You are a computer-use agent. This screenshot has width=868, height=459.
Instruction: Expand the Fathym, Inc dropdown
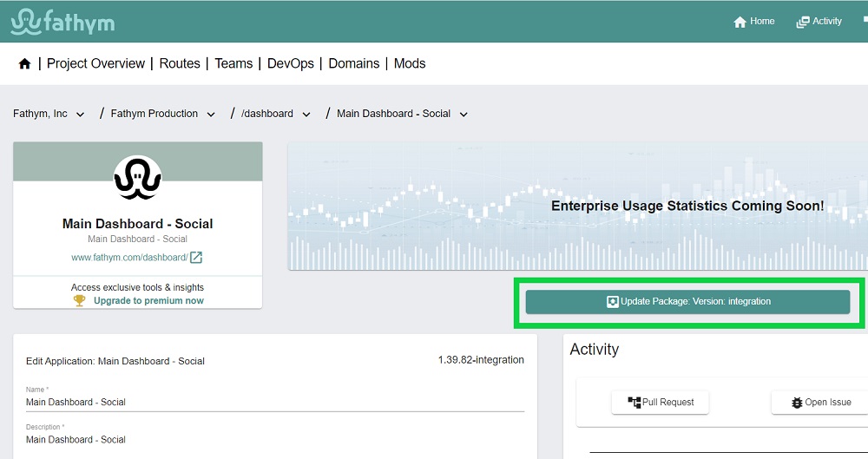point(80,115)
